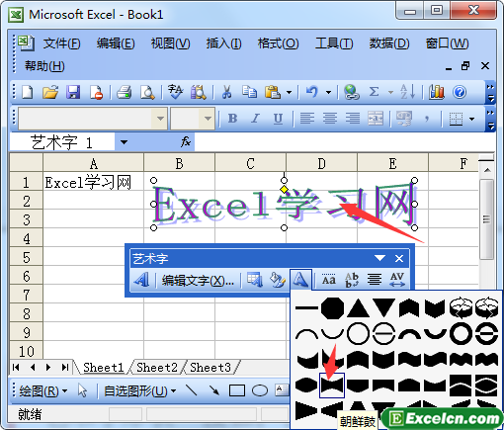Image resolution: width=504 pixels, height=430 pixels.
Task: Open the font name dropdown
Action: (x=160, y=119)
